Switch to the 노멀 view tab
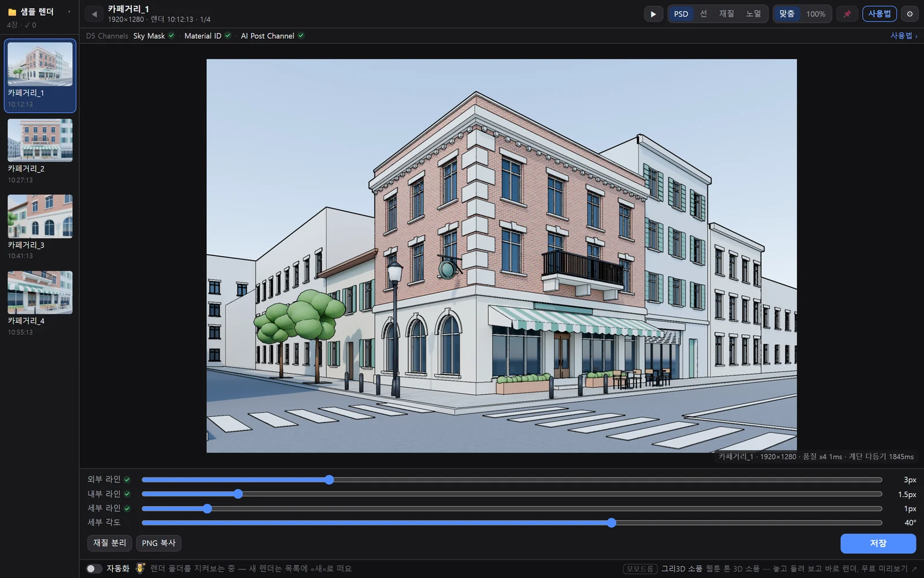Image resolution: width=924 pixels, height=578 pixels. 754,14
